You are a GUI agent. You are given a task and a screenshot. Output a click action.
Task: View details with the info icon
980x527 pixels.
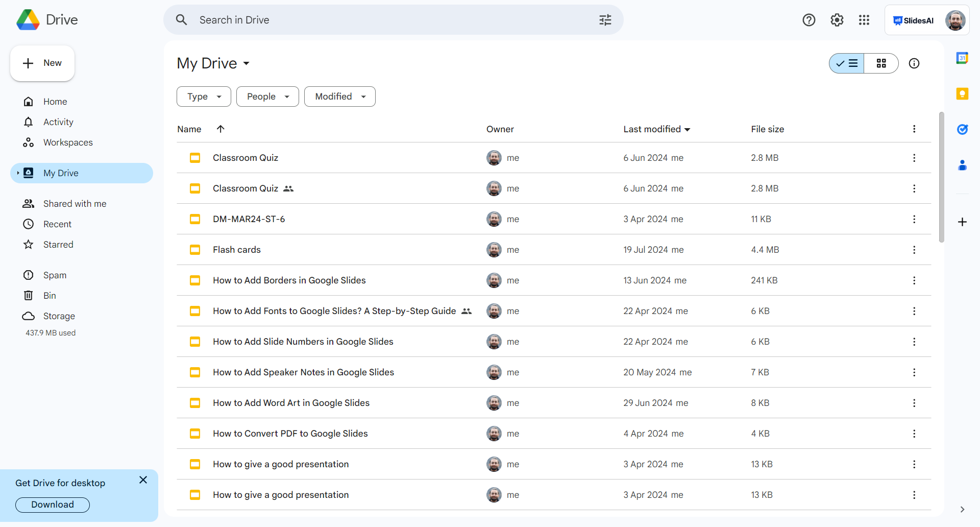[x=914, y=63]
